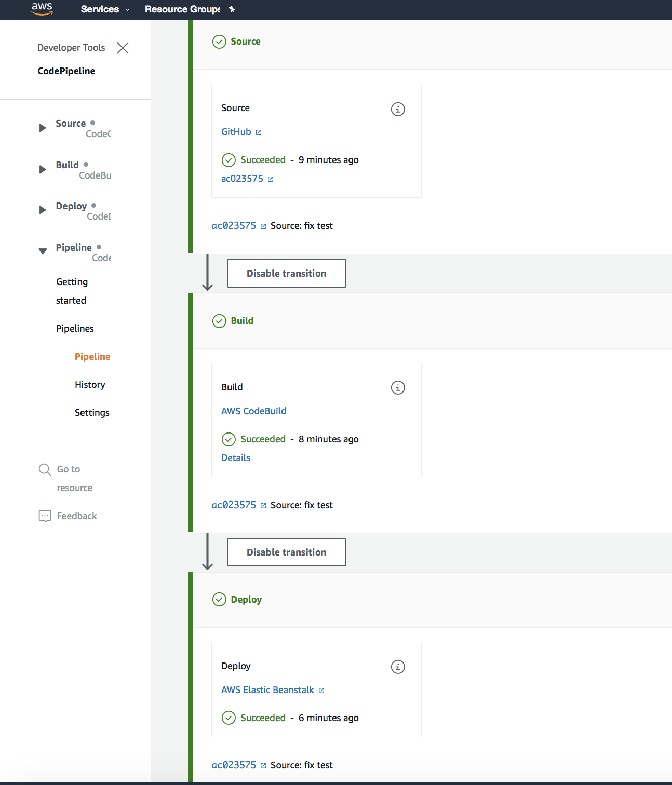
Task: Expand the Build section in sidebar
Action: tap(43, 169)
